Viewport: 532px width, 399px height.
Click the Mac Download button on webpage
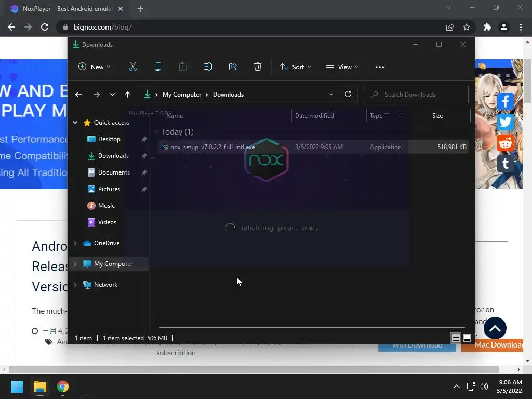point(493,345)
